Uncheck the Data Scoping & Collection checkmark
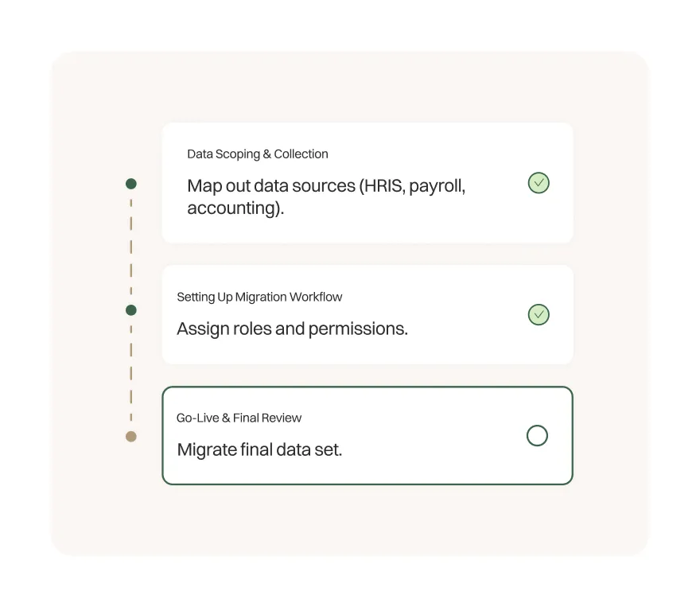The image size is (700, 607). 539,183
